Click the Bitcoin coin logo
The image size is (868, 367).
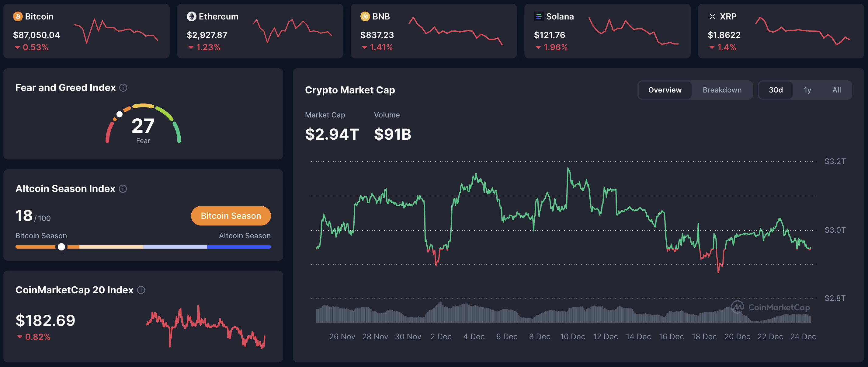point(18,16)
